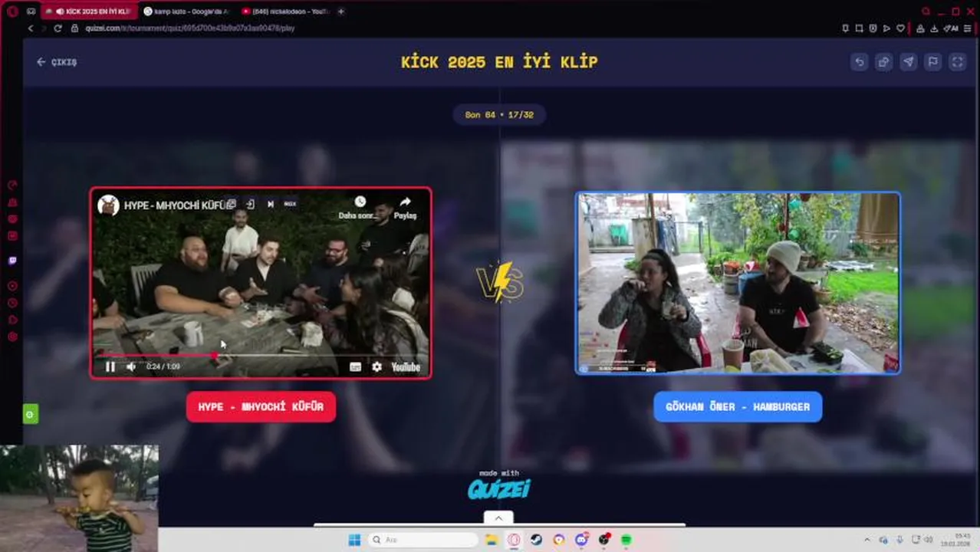This screenshot has height=552, width=980.
Task: Open the ad blocker shield icon
Action: pos(873,28)
